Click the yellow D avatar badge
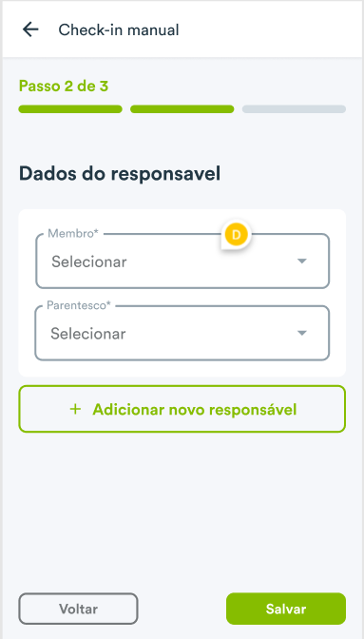 [x=237, y=235]
